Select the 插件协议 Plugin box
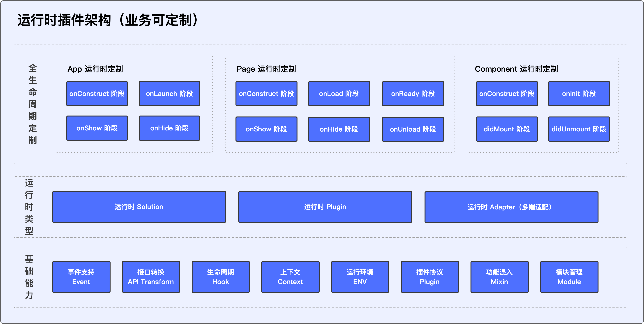Screen dimensions: 644x324 (x=429, y=277)
